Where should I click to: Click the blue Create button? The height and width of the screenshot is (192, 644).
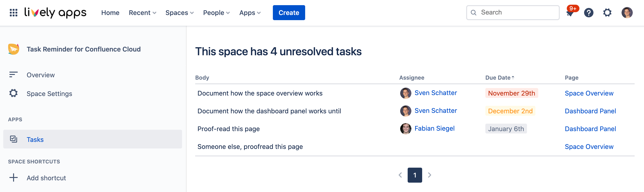(289, 12)
